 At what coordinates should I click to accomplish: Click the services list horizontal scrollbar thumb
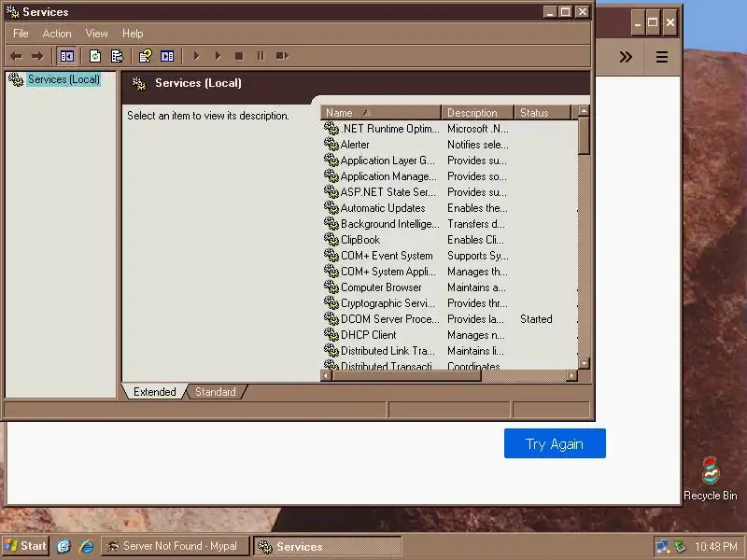coord(406,376)
